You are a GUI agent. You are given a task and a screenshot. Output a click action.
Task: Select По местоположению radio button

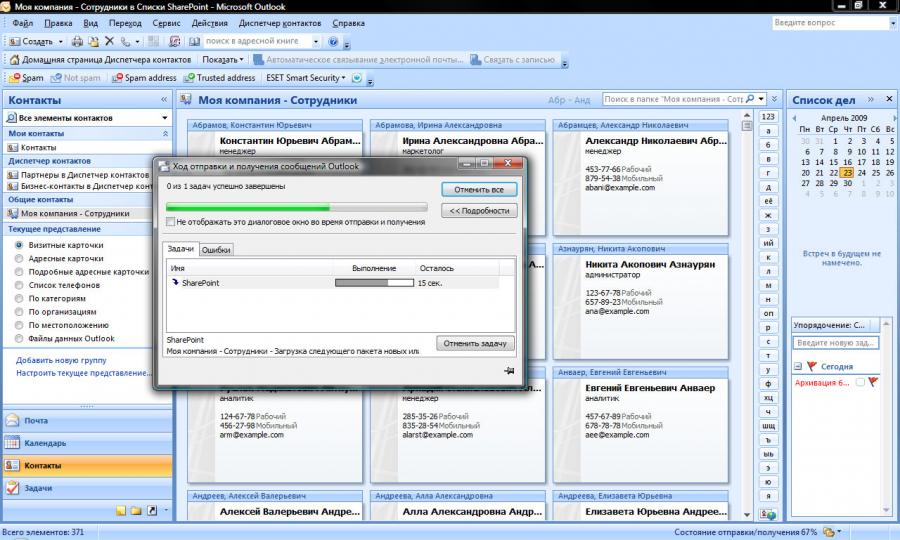coord(19,325)
